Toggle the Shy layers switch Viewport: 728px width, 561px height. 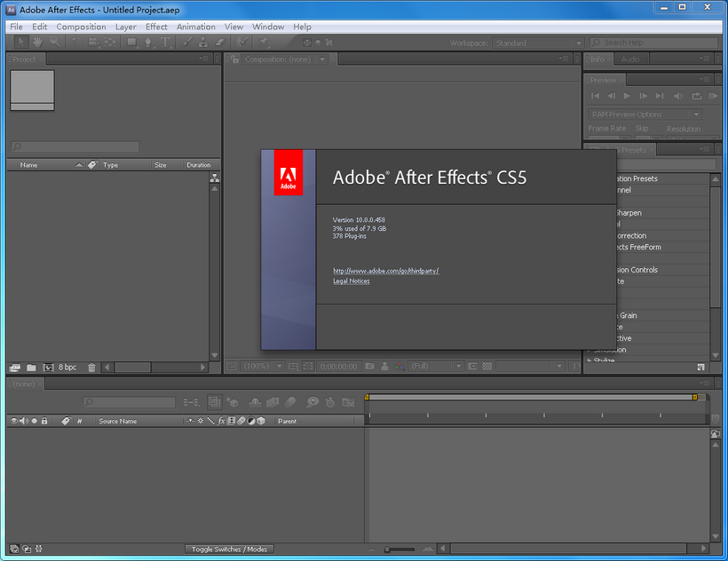[255, 401]
